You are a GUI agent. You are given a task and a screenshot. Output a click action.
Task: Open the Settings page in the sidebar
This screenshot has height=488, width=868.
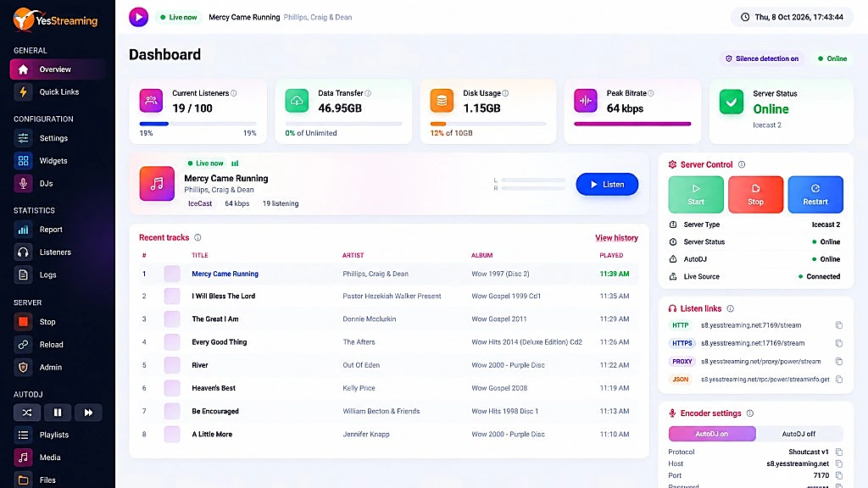(x=53, y=138)
